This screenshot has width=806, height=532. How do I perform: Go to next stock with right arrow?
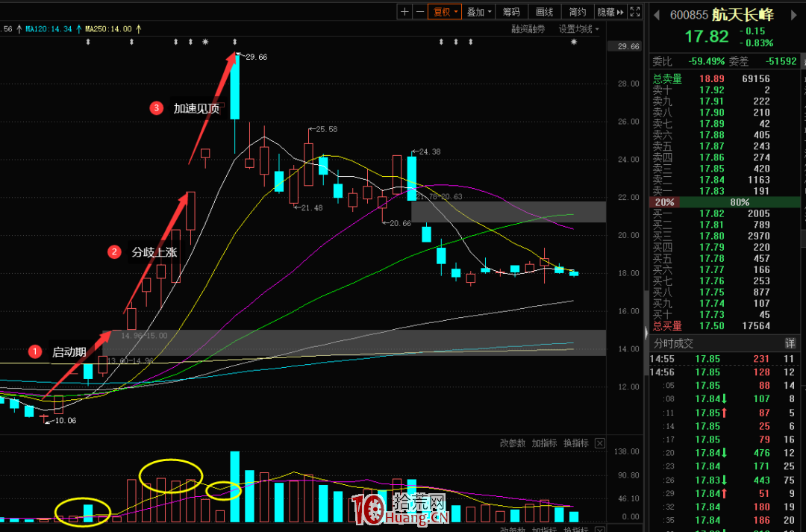click(793, 15)
